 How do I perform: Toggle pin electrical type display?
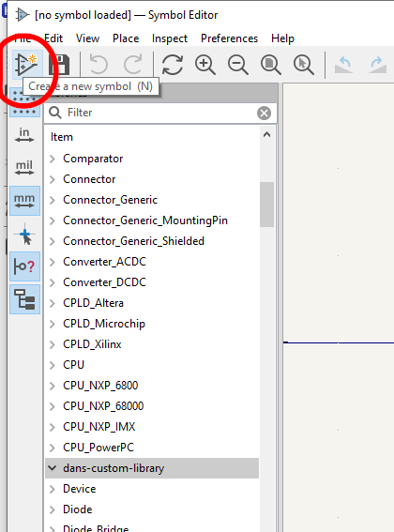tap(24, 266)
